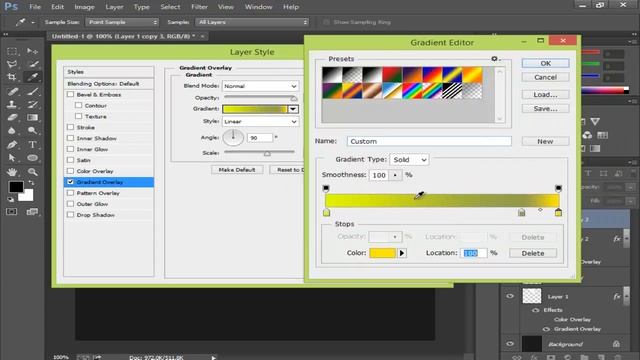
Task: Enable the Color Overlay checkbox
Action: [70, 171]
